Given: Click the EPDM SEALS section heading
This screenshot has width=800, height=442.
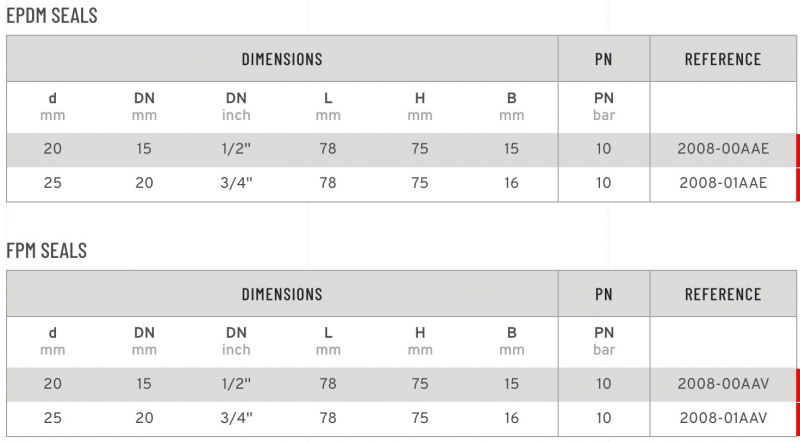Looking at the screenshot, I should pos(52,16).
